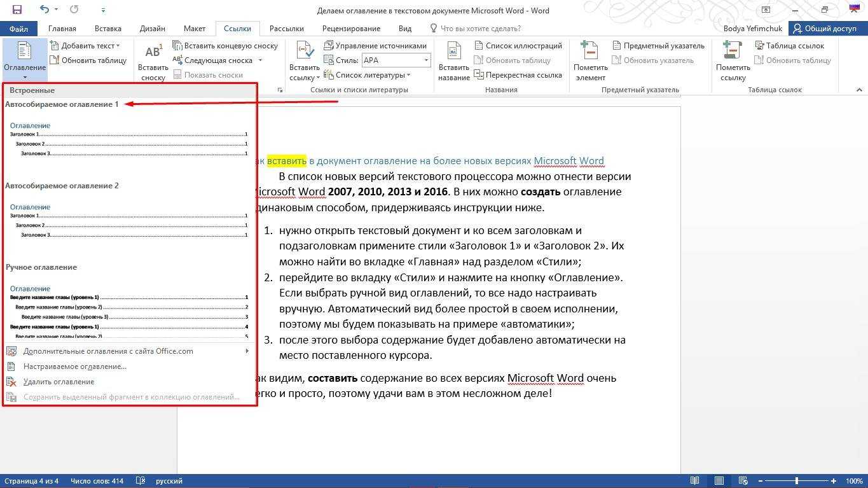
Task: Open the Файл tab
Action: 18,29
